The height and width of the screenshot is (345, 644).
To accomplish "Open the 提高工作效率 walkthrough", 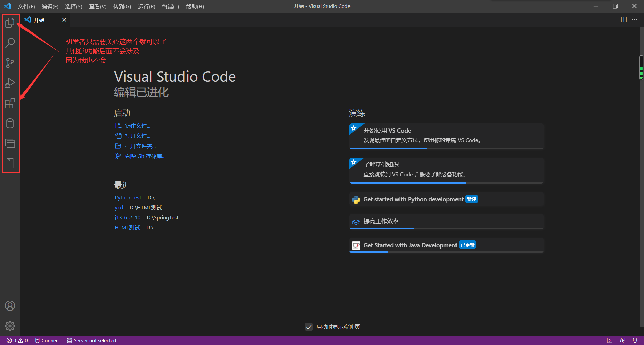I will [446, 222].
